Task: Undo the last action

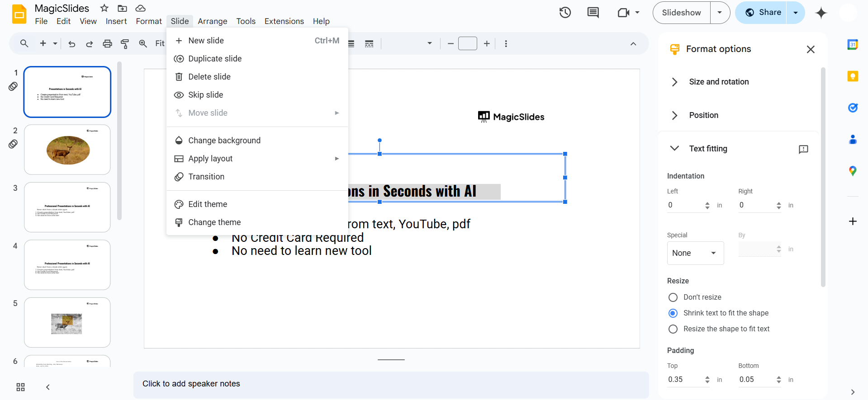Action: pos(71,44)
